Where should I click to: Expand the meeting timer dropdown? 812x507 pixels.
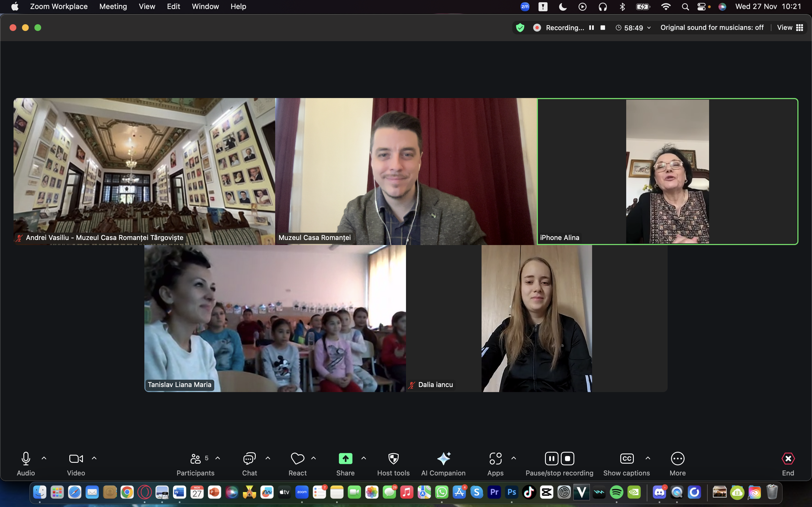(649, 28)
